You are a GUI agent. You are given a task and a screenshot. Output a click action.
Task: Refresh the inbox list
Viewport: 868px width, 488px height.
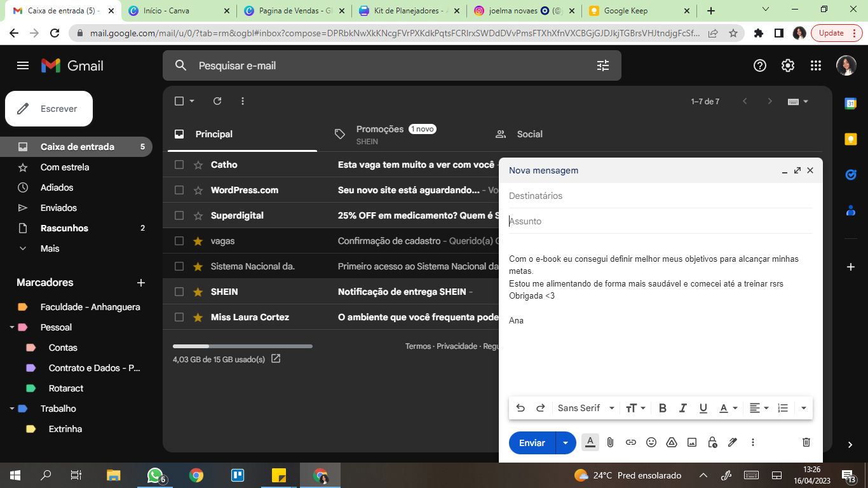pyautogui.click(x=217, y=101)
